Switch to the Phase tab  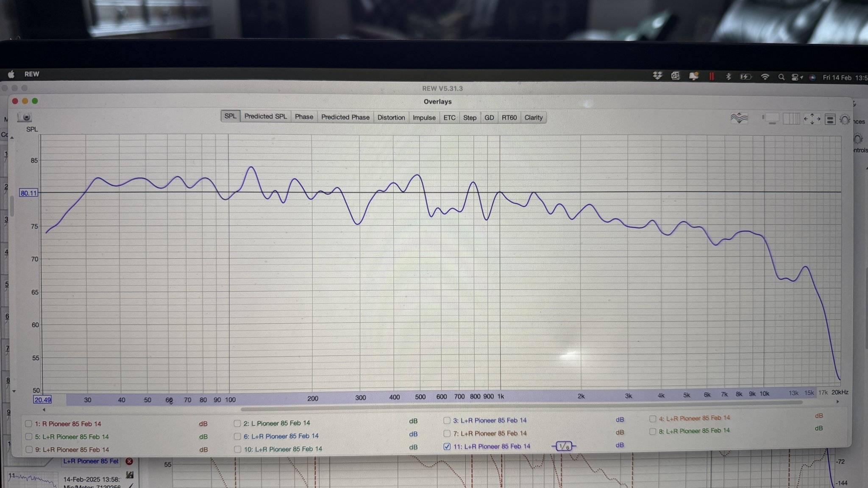[304, 117]
